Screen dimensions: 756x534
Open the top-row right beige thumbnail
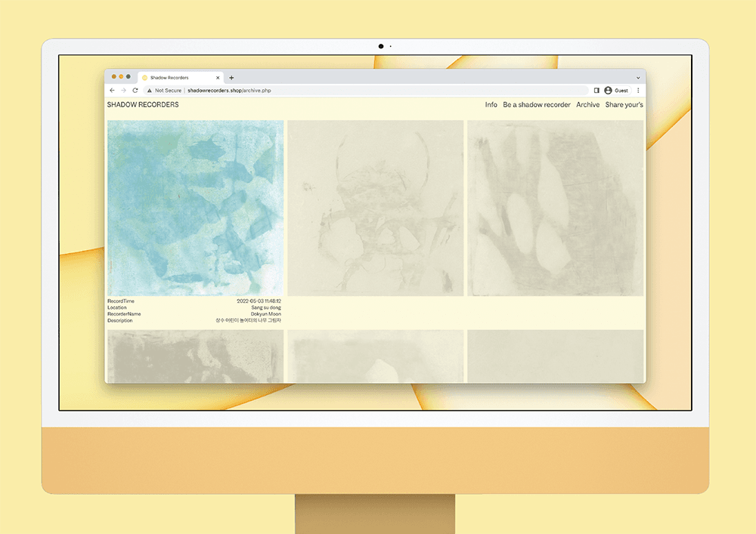point(556,208)
